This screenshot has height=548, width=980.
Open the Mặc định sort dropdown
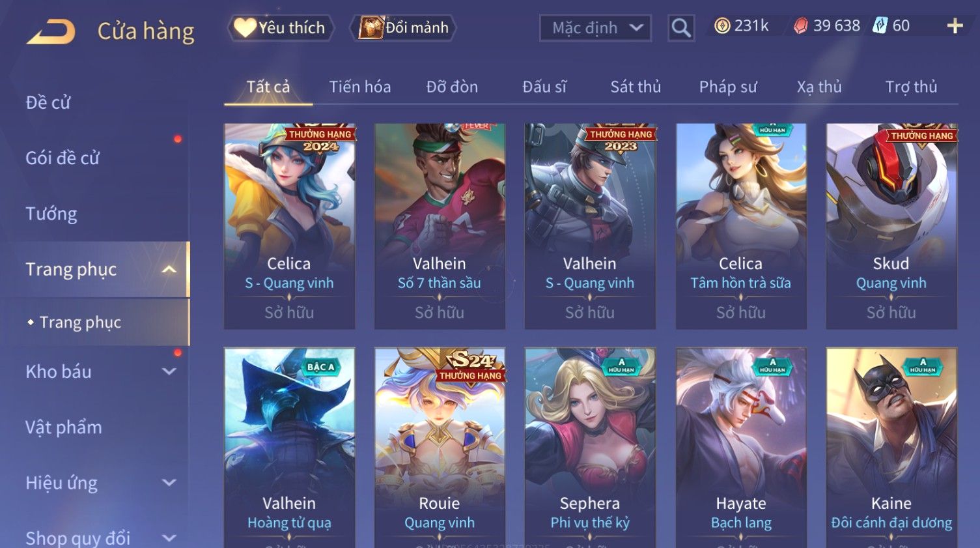point(595,28)
